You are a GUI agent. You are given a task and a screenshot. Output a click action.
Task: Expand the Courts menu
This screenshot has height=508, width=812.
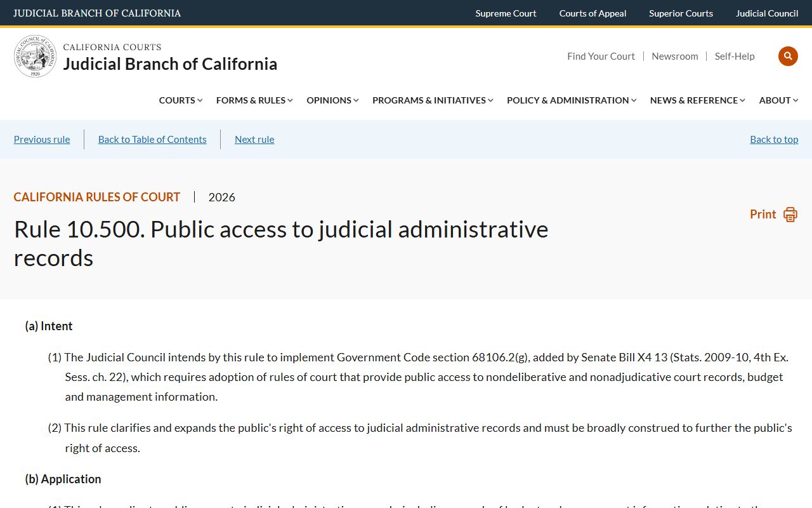tap(181, 100)
